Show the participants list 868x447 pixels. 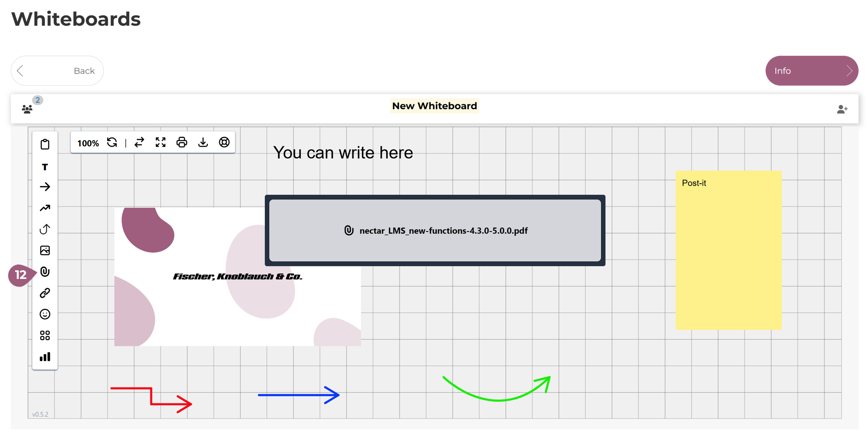pyautogui.click(x=27, y=109)
